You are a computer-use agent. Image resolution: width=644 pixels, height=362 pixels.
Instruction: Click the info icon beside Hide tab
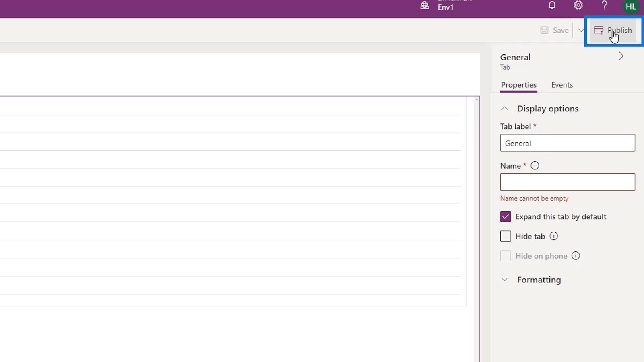pyautogui.click(x=554, y=236)
